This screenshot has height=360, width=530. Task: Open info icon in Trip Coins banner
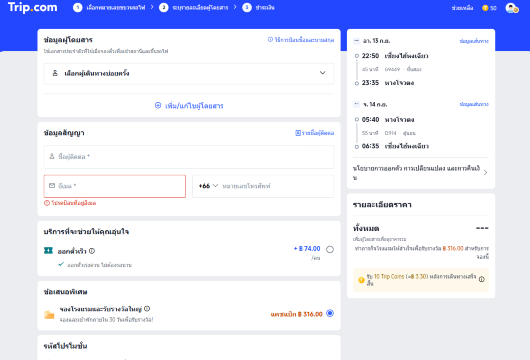pos(482,279)
